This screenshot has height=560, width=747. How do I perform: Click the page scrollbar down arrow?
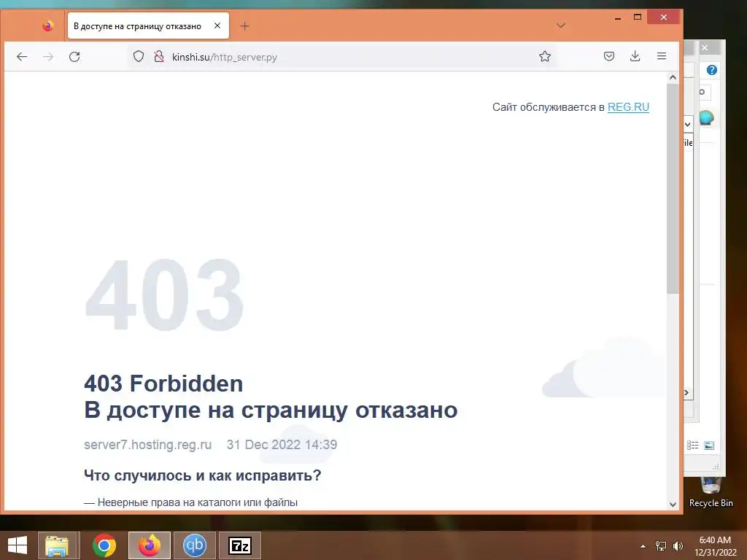coord(673,505)
